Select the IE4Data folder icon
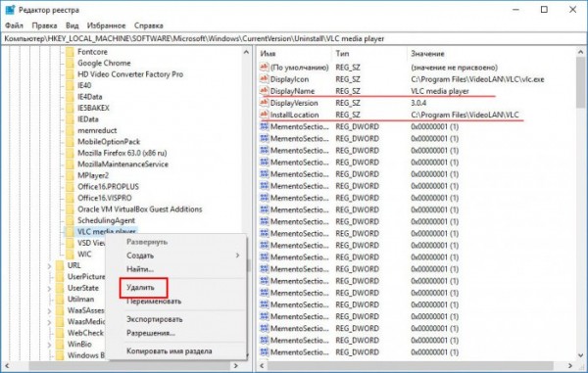Screen dimensions: 588x373 [70, 97]
